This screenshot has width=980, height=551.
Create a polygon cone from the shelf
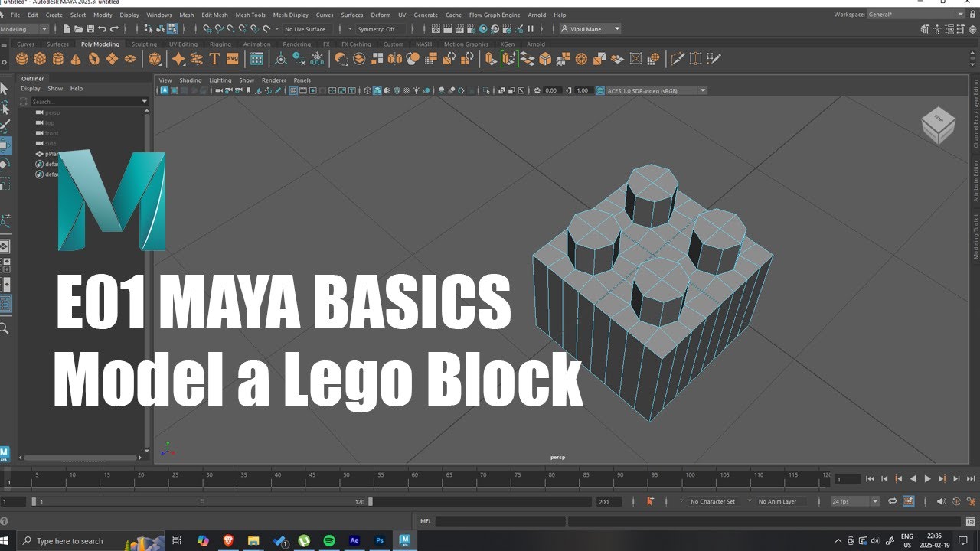click(x=76, y=59)
